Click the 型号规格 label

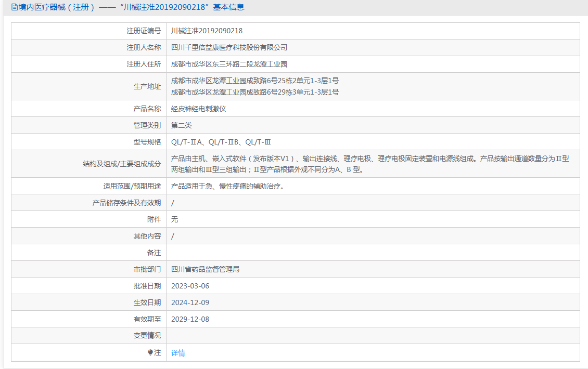point(147,142)
